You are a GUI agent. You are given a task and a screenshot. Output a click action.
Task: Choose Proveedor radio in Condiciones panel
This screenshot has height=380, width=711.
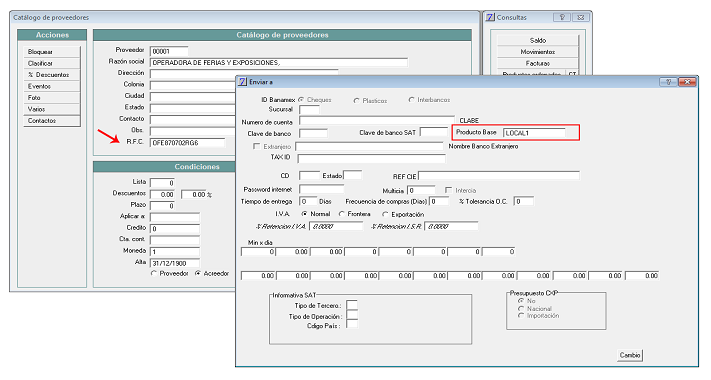154,273
